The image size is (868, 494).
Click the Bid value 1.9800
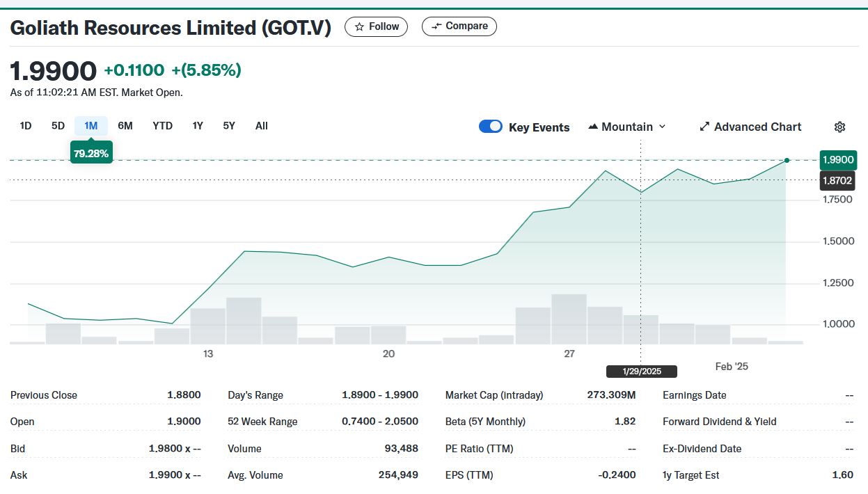[175, 449]
